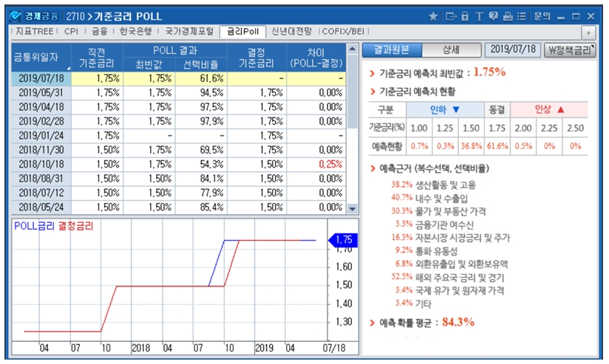609x364 pixels.
Task: Select the 2019/04/18 row date cell
Action: [41, 107]
